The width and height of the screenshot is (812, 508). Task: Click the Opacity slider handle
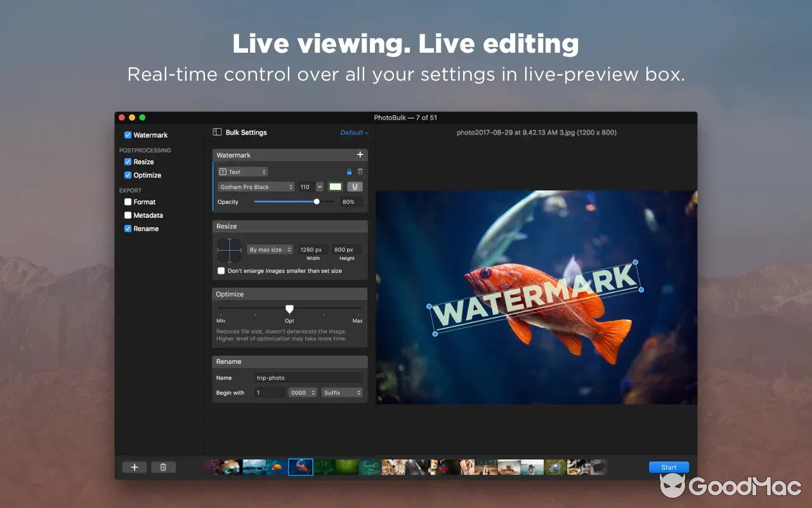pos(317,202)
